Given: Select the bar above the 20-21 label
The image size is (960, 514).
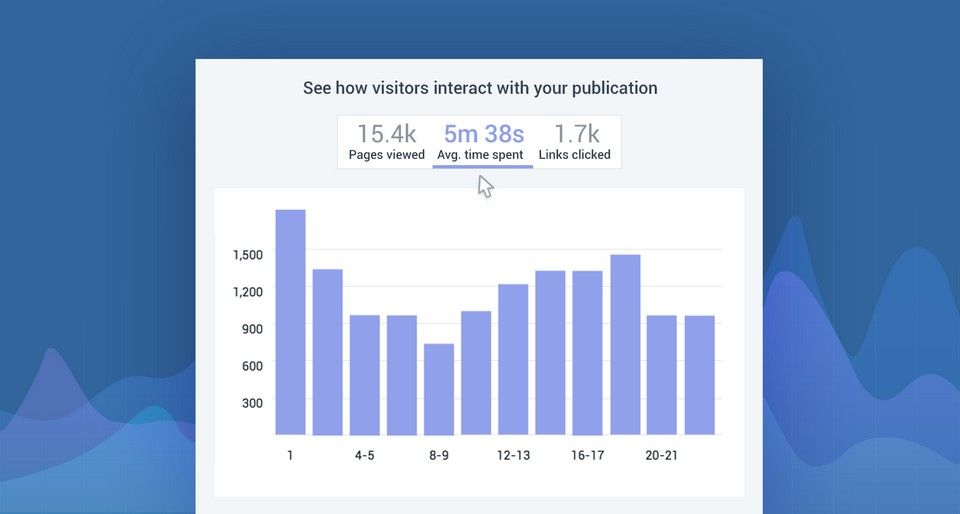Looking at the screenshot, I should coord(661,375).
